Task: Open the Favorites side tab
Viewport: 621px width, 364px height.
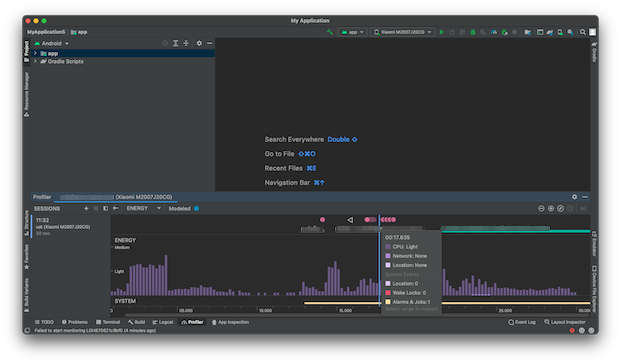Action: tap(27, 257)
